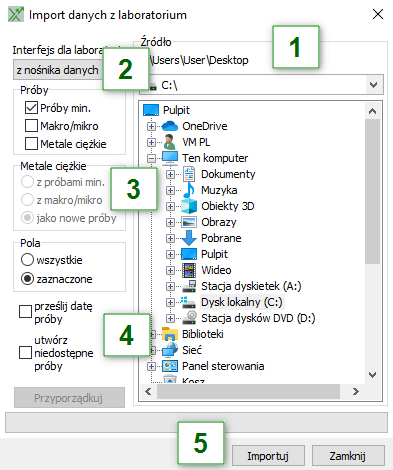The height and width of the screenshot is (470, 393).
Task: Check the Metale ciężkie checkbox
Action: click(x=31, y=144)
